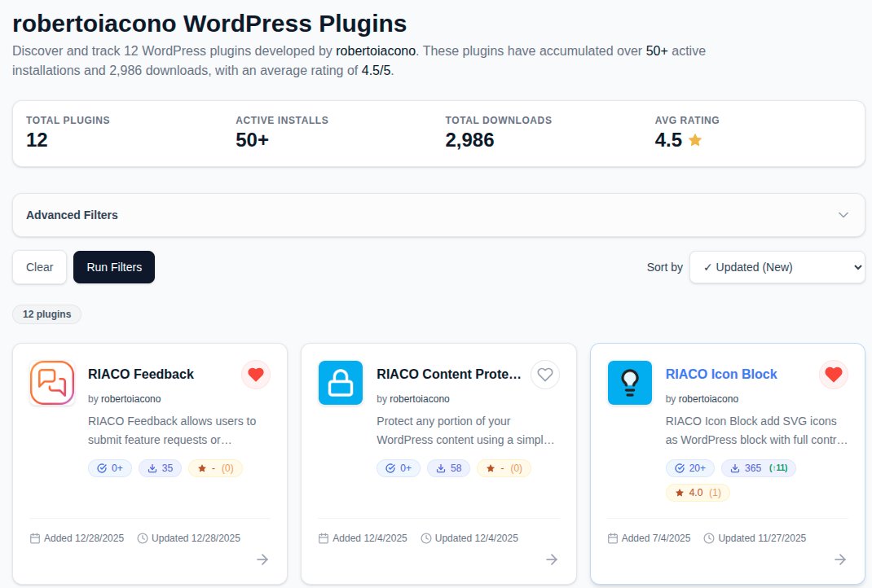Open the RIACO Content Protection lock icon
This screenshot has height=588, width=872.
click(x=341, y=383)
